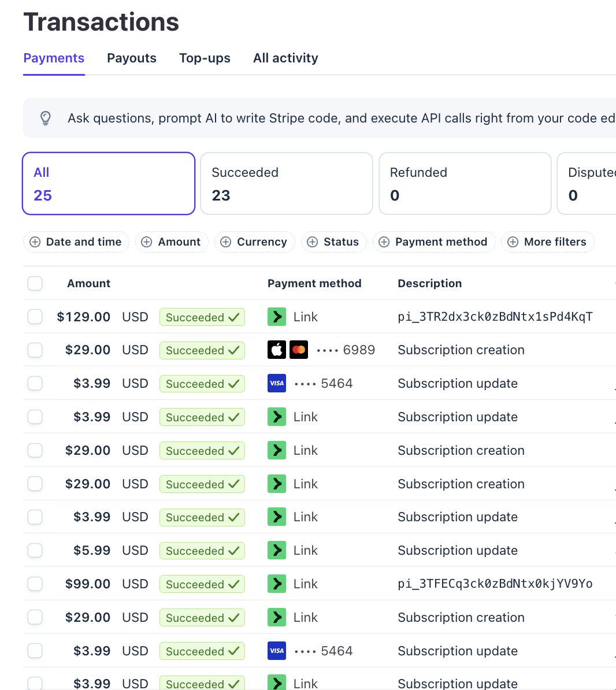Click plus icon on Date and time filter

(x=35, y=242)
